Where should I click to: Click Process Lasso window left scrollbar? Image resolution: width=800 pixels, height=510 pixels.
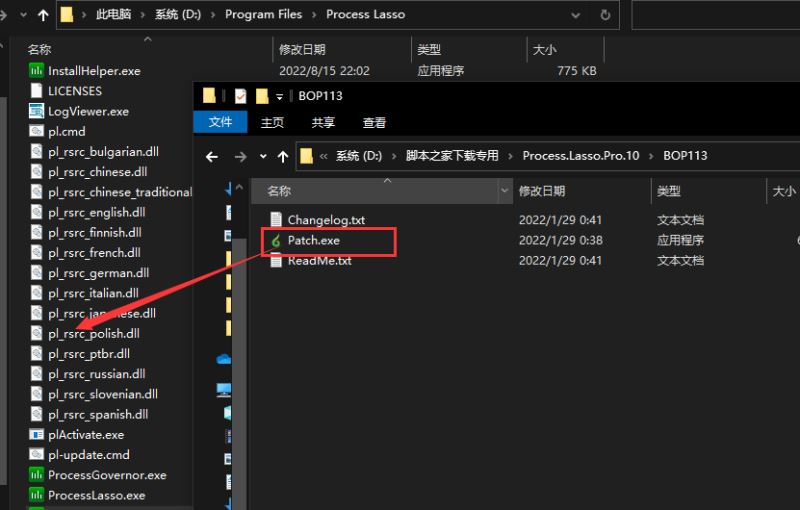coord(3,291)
